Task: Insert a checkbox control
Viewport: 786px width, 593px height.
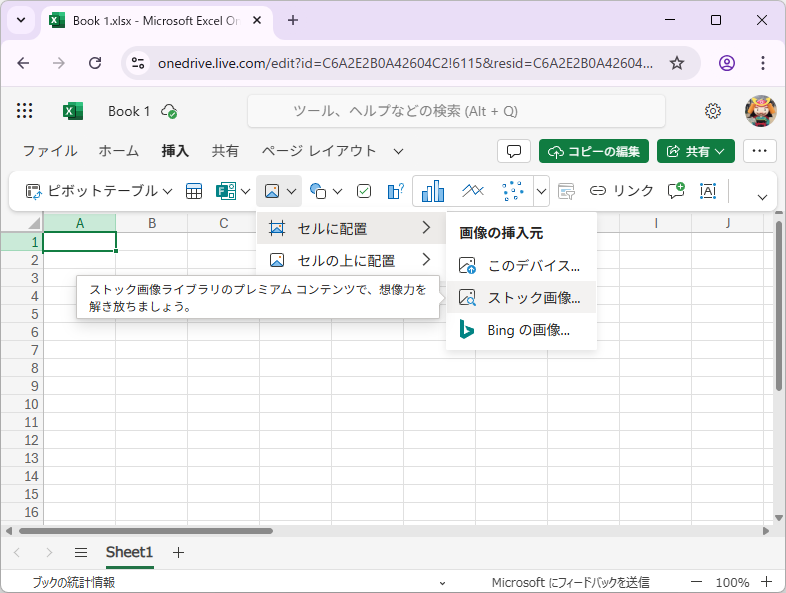Action: point(364,191)
